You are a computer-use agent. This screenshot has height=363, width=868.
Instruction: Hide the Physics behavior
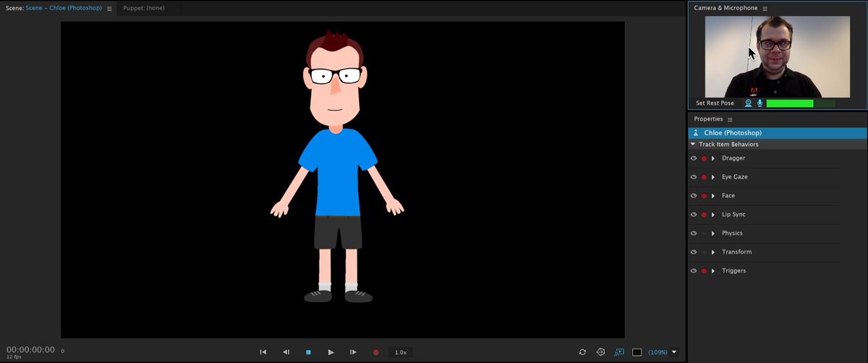[x=694, y=234]
